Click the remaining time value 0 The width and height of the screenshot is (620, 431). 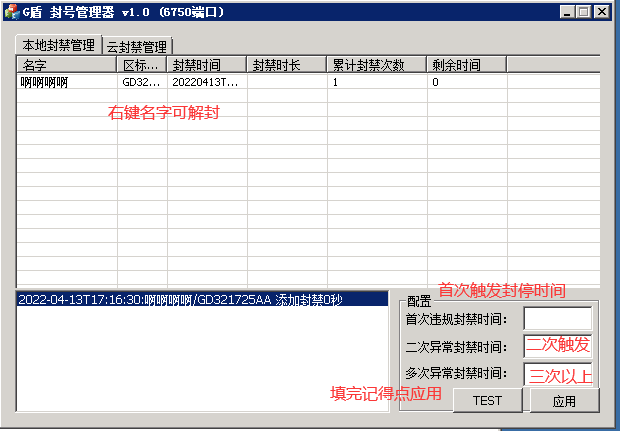(435, 82)
